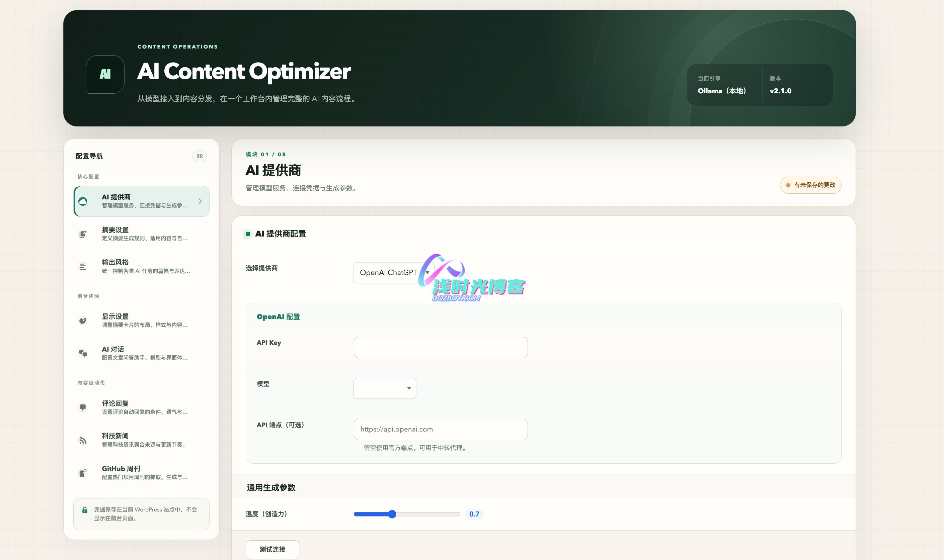Click the 测试连接 button
The image size is (944, 560).
point(272,549)
